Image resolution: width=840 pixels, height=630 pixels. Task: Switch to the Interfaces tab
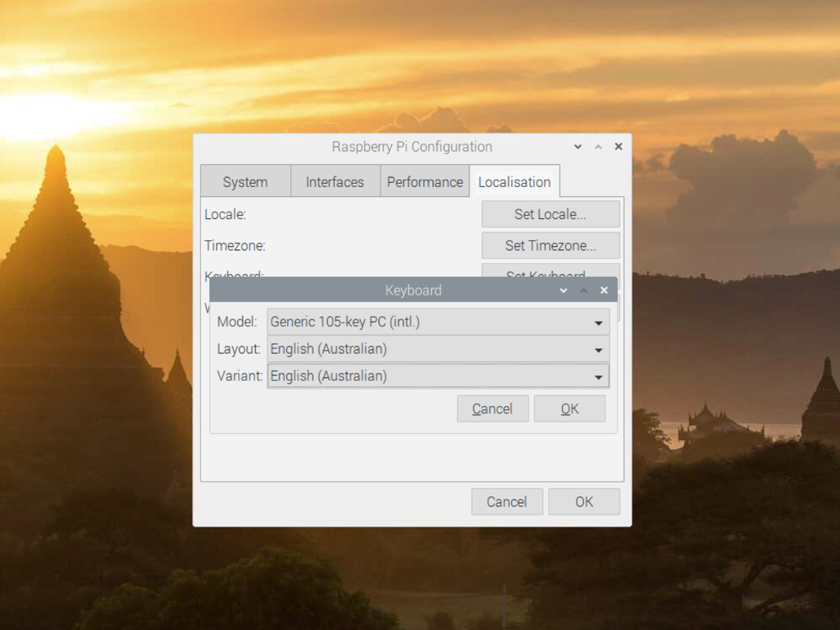click(335, 181)
